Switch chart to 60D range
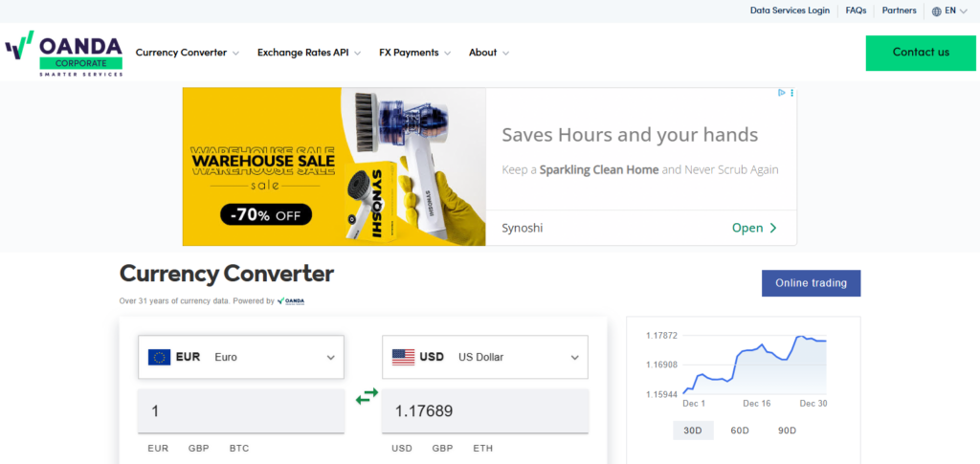The width and height of the screenshot is (980, 464). (x=740, y=431)
